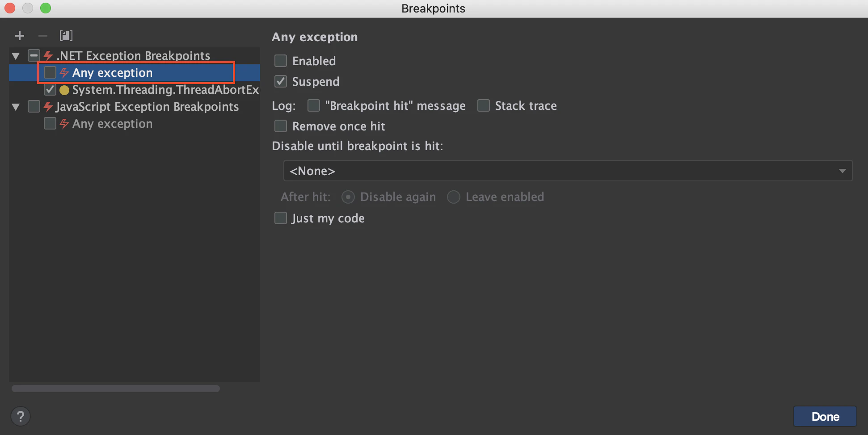
Task: Click the remove breakpoint minus icon
Action: 43,36
